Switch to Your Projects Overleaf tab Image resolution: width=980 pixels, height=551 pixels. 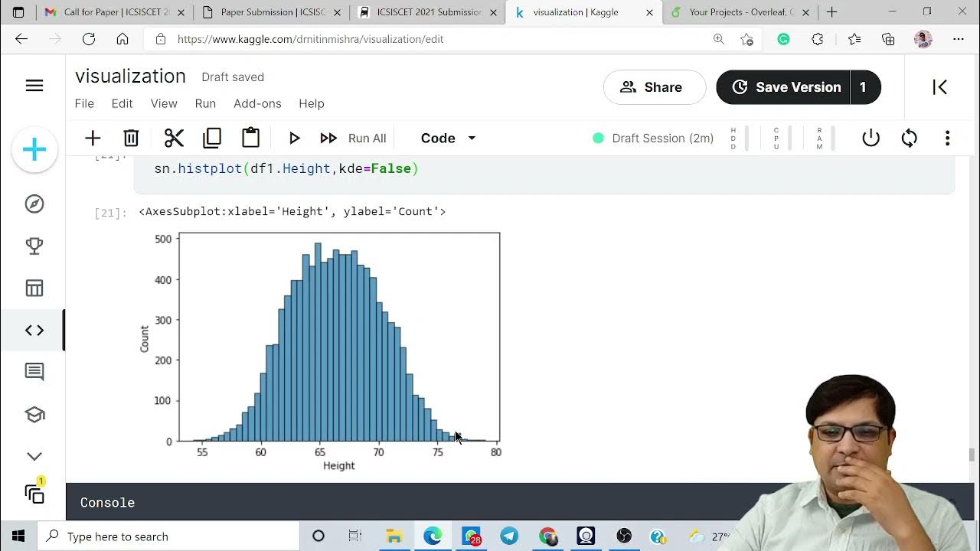[741, 12]
